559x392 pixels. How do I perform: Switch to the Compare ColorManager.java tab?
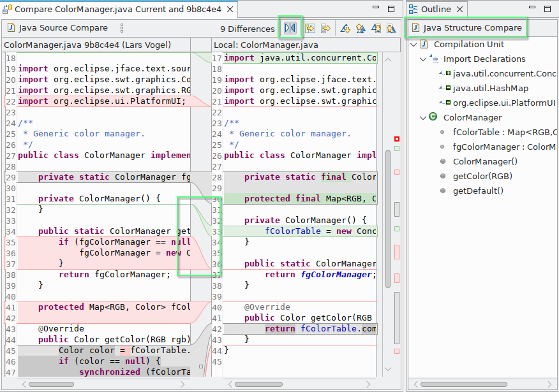pos(117,10)
